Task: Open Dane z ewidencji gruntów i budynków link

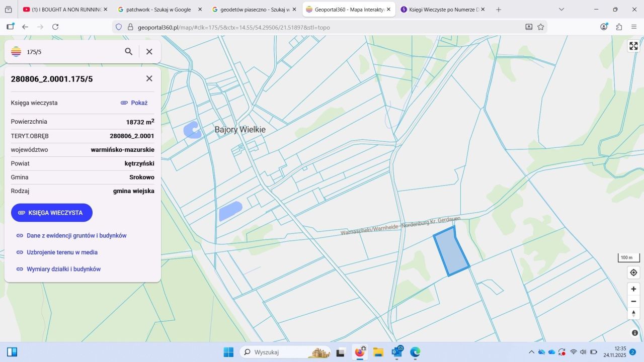Action: [76, 235]
